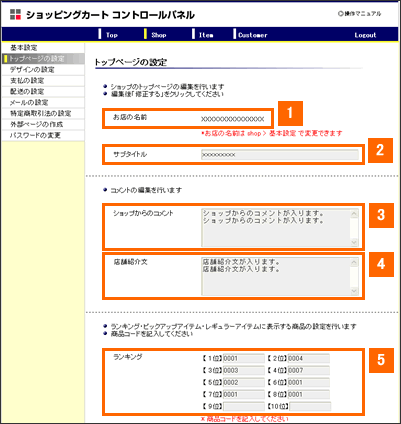Click the ranking 4位 code field

click(309, 371)
